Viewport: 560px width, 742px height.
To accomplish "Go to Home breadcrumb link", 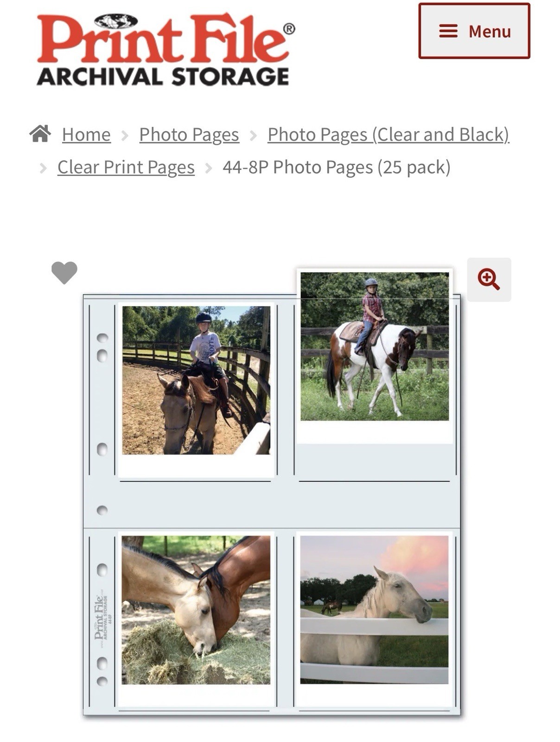I will pyautogui.click(x=86, y=134).
